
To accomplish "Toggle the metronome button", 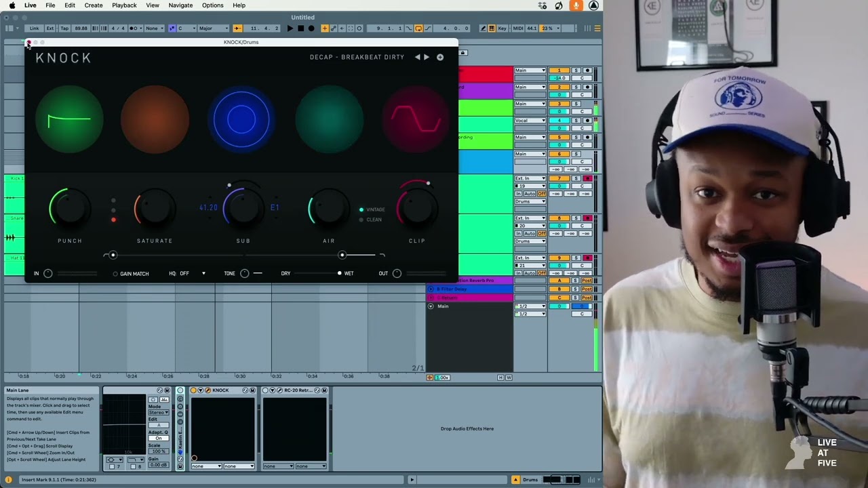I will (136, 28).
